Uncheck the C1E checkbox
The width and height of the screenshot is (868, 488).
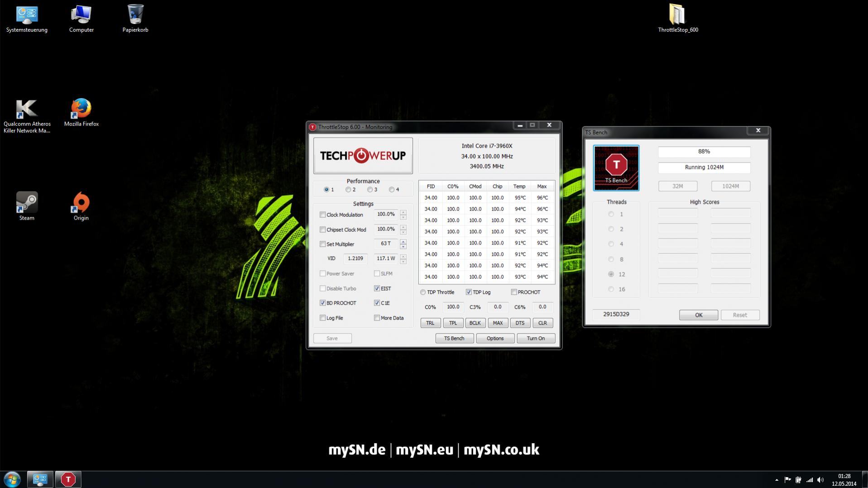pyautogui.click(x=377, y=303)
